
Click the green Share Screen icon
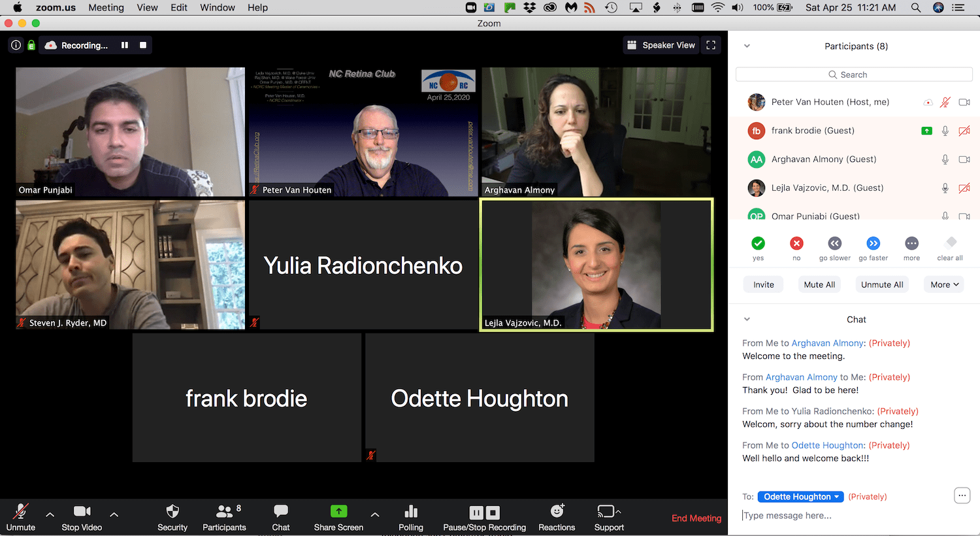[338, 511]
